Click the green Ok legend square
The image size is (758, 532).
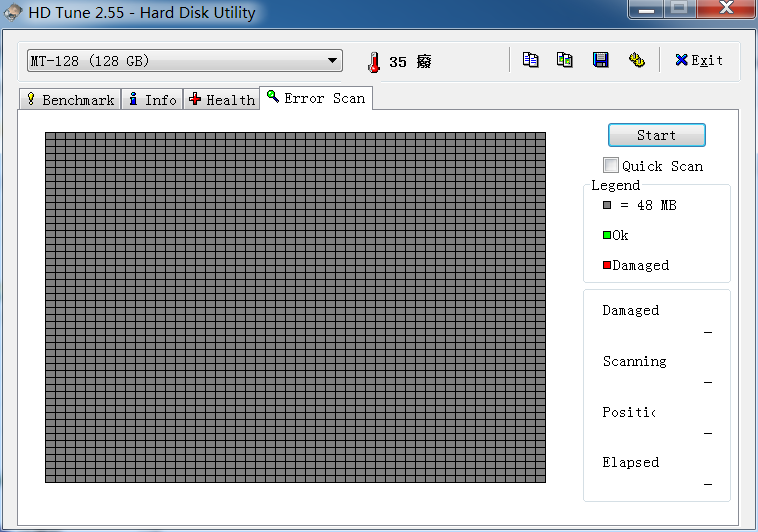(607, 235)
